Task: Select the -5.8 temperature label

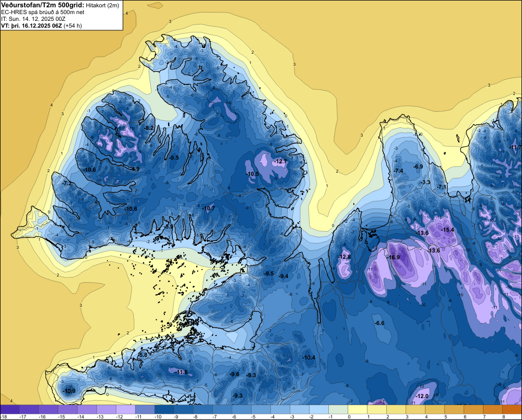Action: [143, 355]
